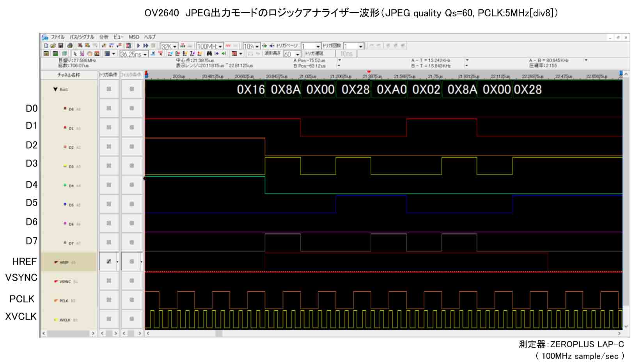Click the Repeat Run double-arrow icon

point(145,46)
